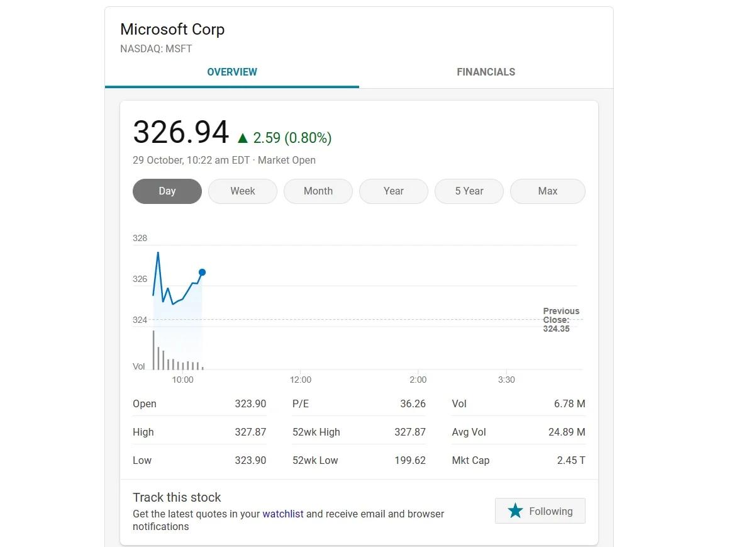The width and height of the screenshot is (756, 547).
Task: Click the Mkt Cap value 2.45 T
Action: (570, 460)
